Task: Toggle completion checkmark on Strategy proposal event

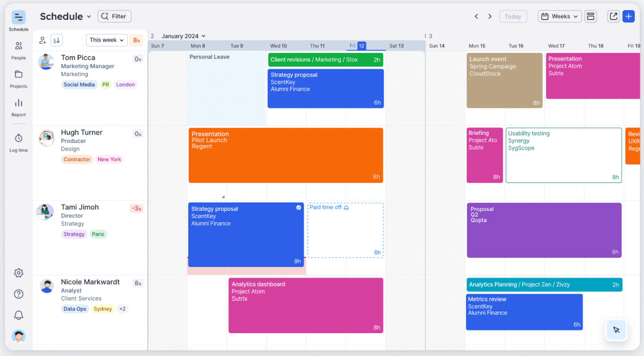Action: click(x=299, y=208)
